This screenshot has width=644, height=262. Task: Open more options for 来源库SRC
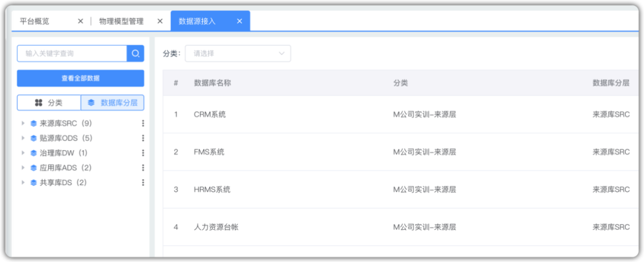[143, 123]
